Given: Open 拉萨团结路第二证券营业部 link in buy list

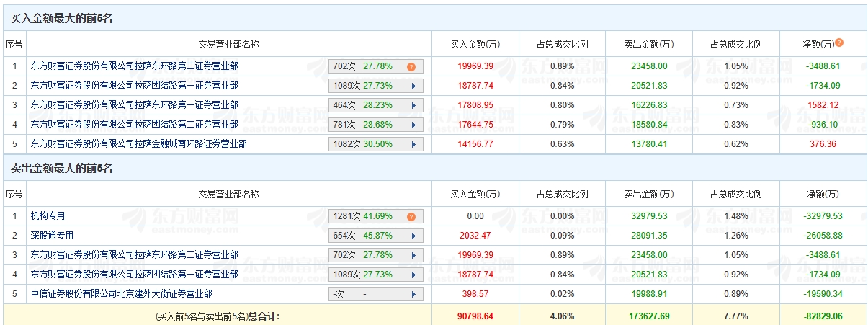Looking at the screenshot, I should 134,124.
